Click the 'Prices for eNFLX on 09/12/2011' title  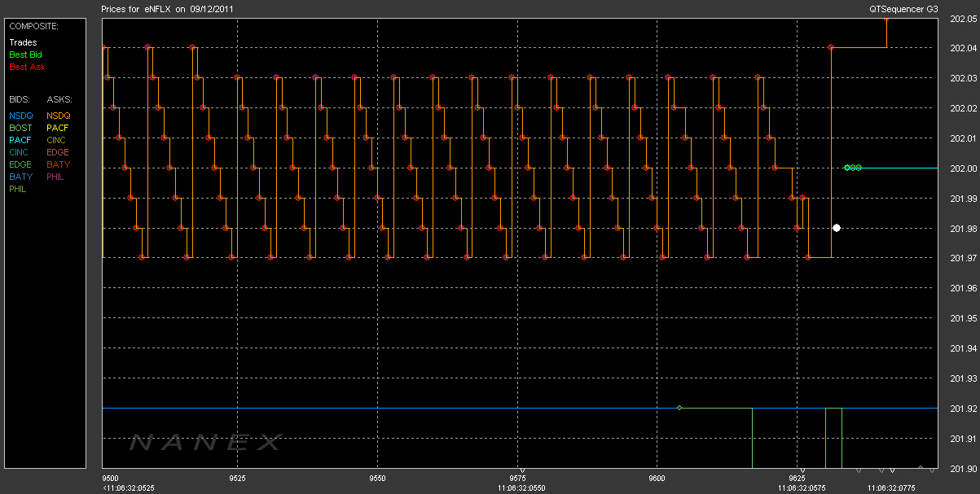167,9
